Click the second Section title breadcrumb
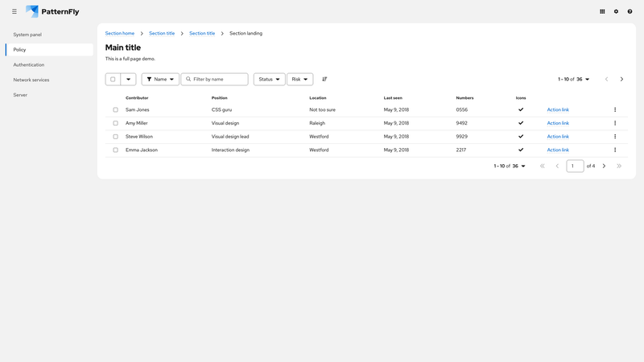 coord(202,33)
